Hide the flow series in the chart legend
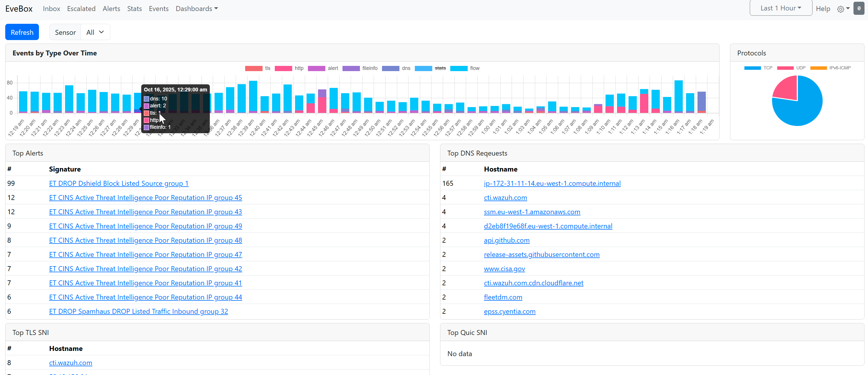868x375 pixels. 475,68
